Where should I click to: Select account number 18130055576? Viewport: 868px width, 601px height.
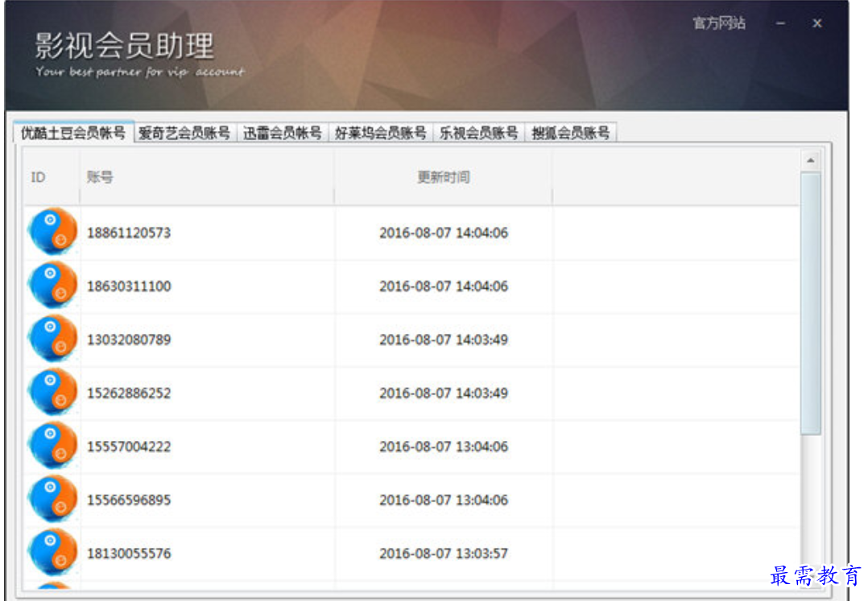pos(129,554)
